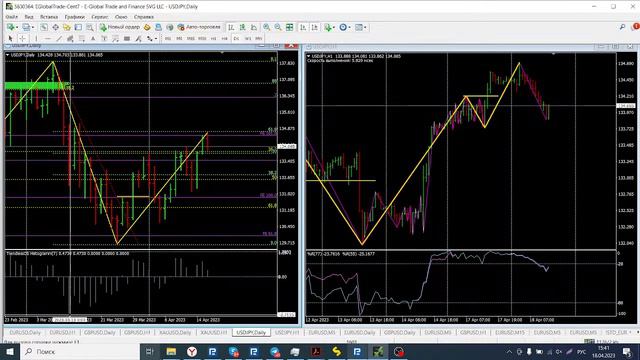This screenshot has width=640, height=360.
Task: Set timeframe to D1
Action: pyautogui.click(x=236, y=38)
